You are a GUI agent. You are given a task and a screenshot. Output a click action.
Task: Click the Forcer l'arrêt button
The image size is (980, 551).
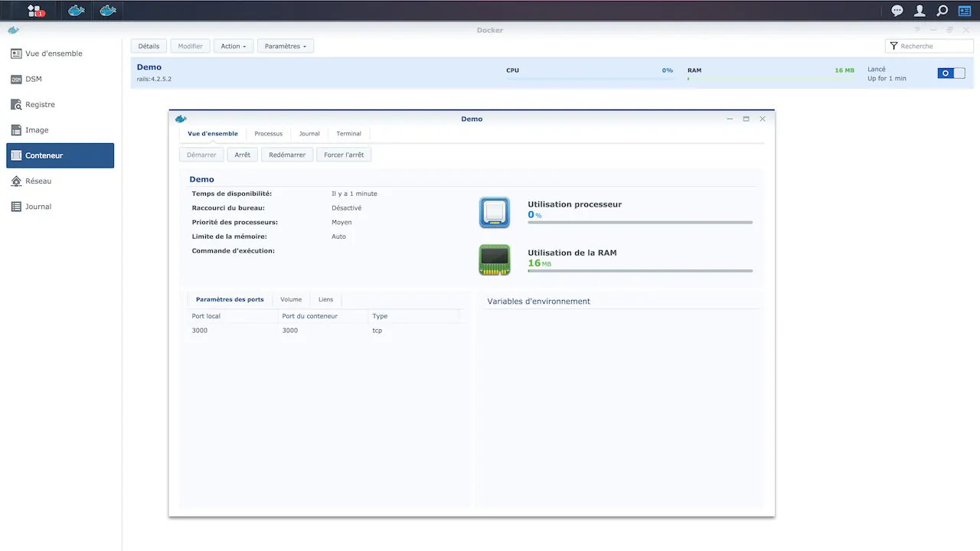(x=344, y=155)
